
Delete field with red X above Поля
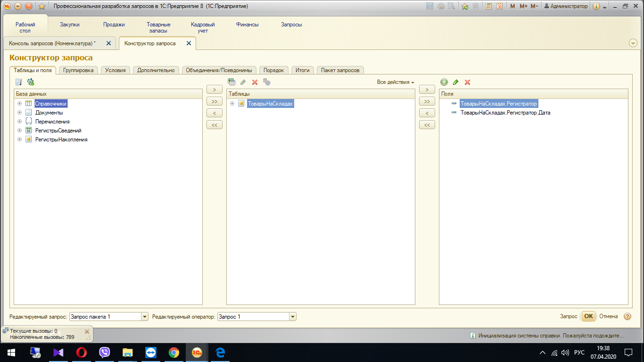pos(468,82)
